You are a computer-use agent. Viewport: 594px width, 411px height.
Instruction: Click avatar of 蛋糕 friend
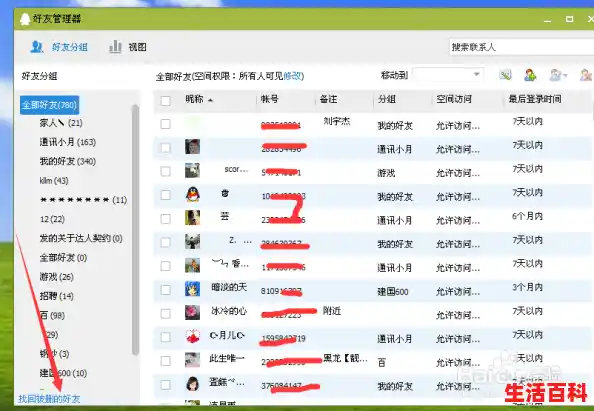192,384
